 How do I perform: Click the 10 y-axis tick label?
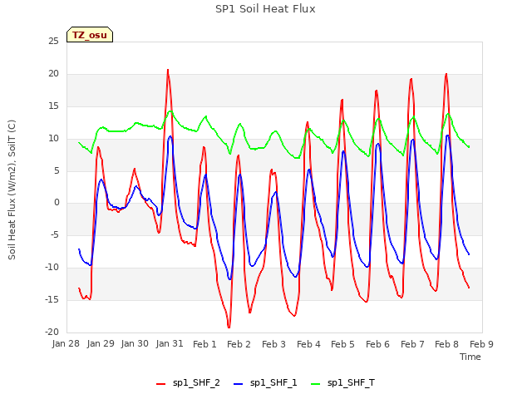pyautogui.click(x=53, y=139)
